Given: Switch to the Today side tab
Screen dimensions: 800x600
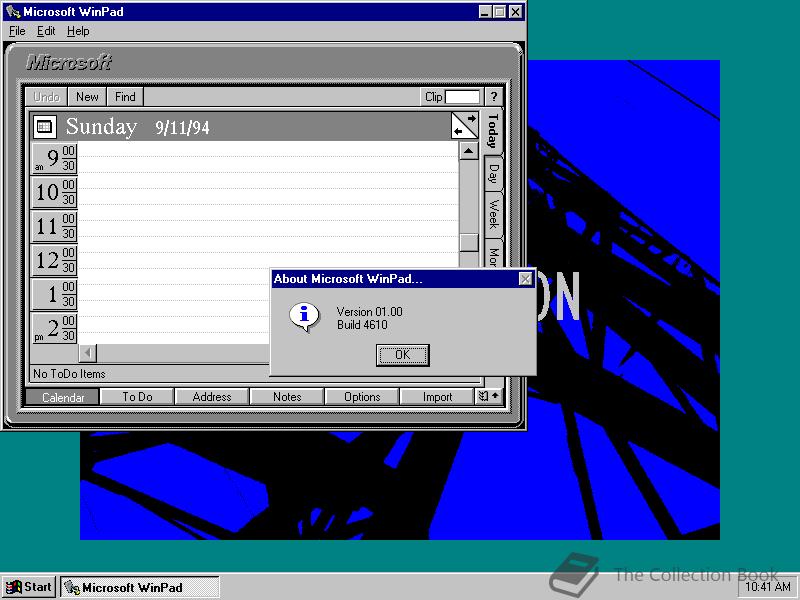Looking at the screenshot, I should coord(493,131).
